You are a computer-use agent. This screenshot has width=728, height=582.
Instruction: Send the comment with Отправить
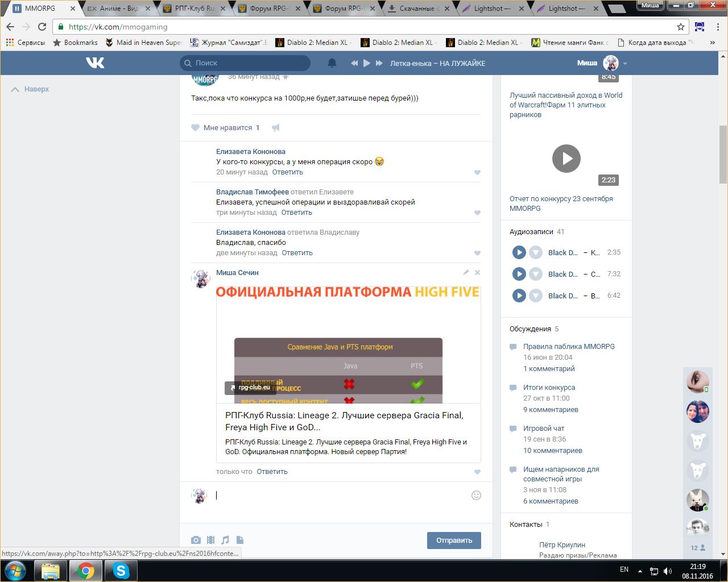pos(454,541)
